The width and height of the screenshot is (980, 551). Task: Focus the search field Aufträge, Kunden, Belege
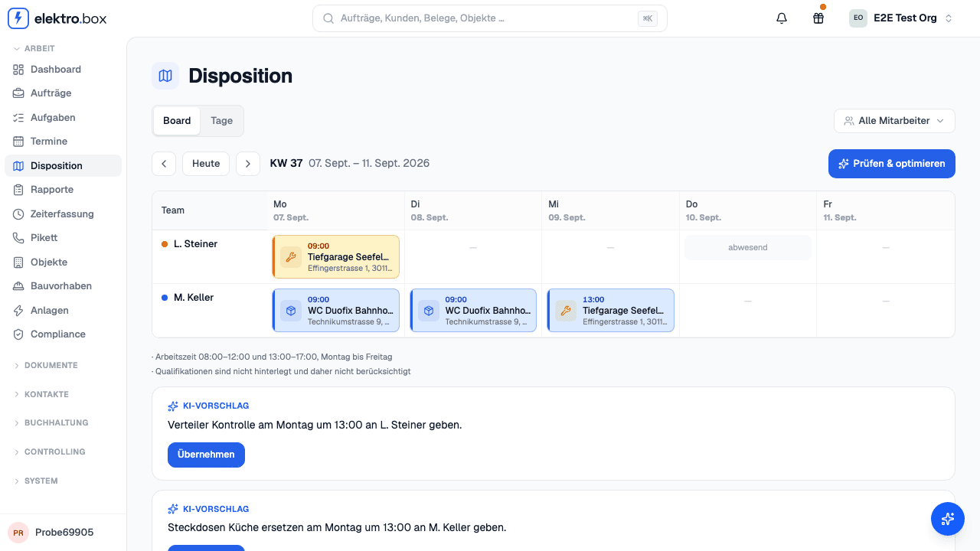pyautogui.click(x=490, y=18)
